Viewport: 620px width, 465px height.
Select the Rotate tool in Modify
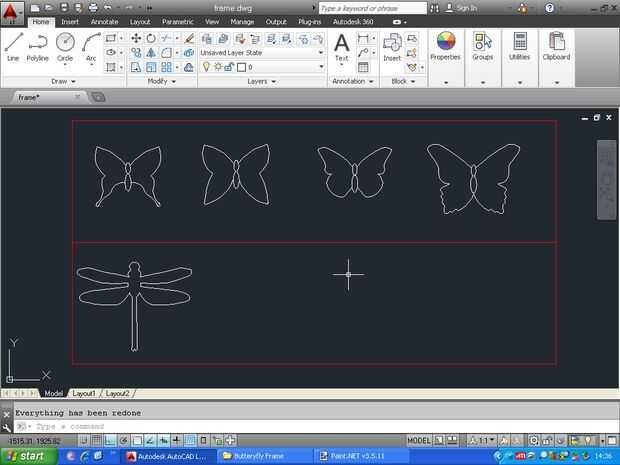point(151,38)
